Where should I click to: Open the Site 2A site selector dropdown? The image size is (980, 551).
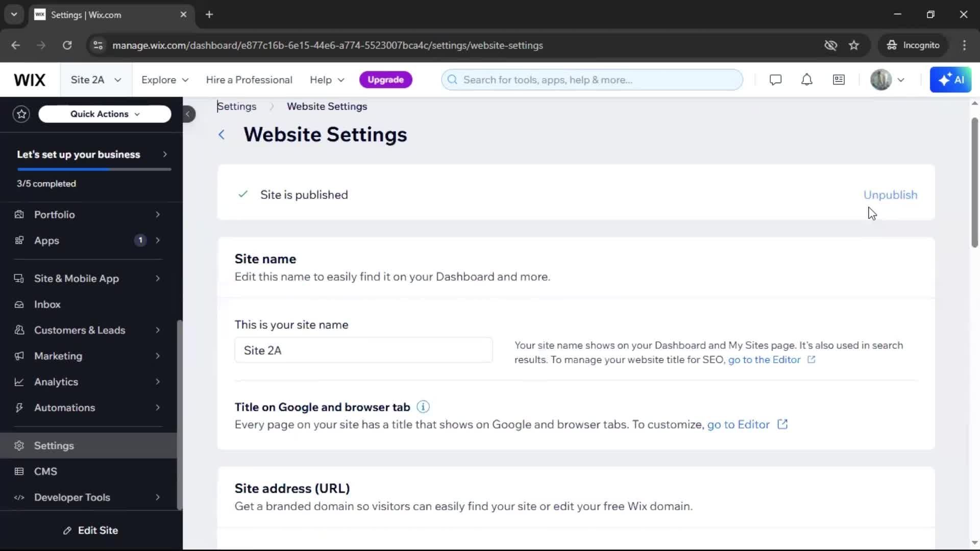96,80
